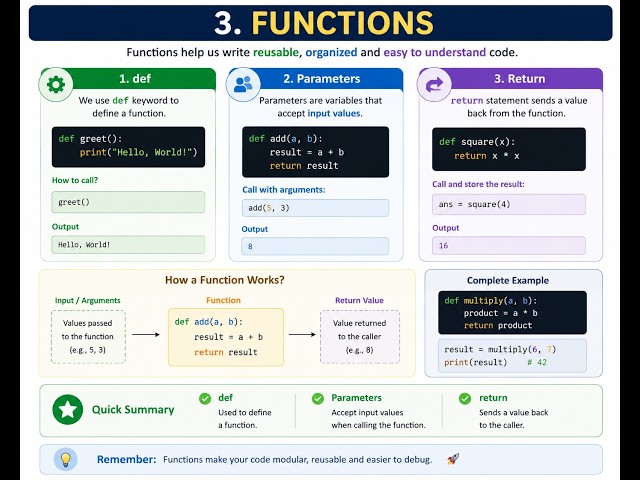Click 'Used to define a function.' summary text
Screen dimensions: 640x480
click(244, 419)
